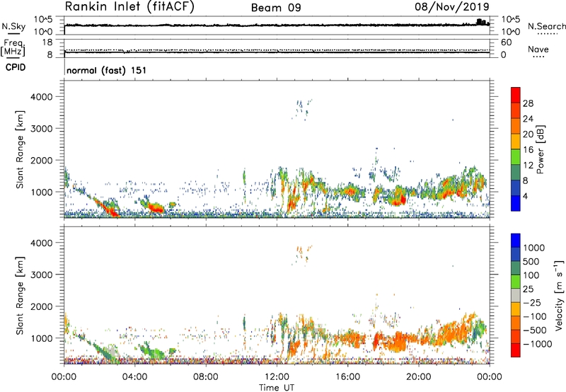
Task: Click the 'CPID' row label
Action: [16, 67]
